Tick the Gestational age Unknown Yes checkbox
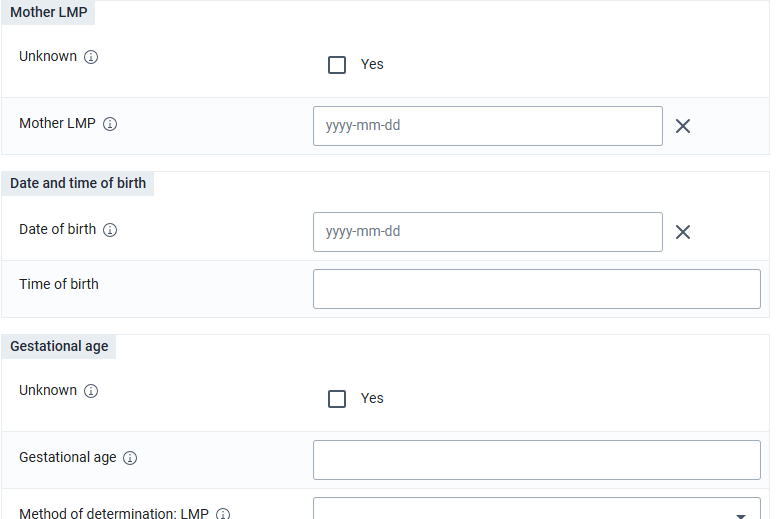 337,399
